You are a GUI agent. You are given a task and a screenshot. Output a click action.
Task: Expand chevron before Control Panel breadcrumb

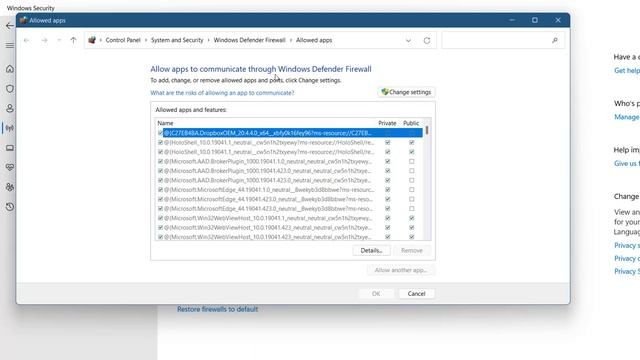[x=101, y=40]
